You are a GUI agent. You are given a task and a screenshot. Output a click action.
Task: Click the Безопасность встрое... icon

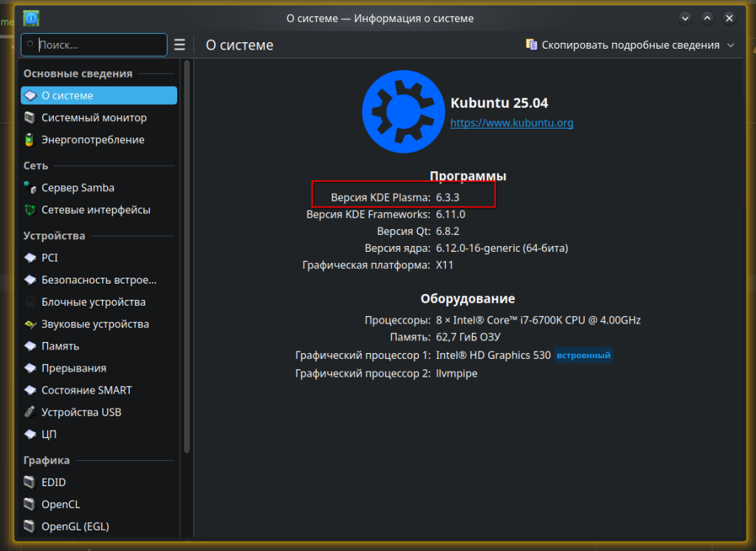click(x=30, y=280)
